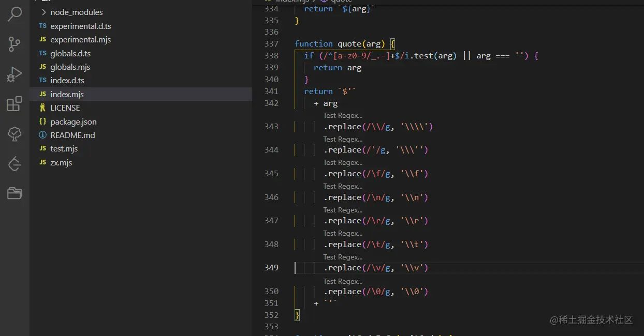Click the replace(/\0/g line of code
The image size is (644, 336).
[x=376, y=292]
